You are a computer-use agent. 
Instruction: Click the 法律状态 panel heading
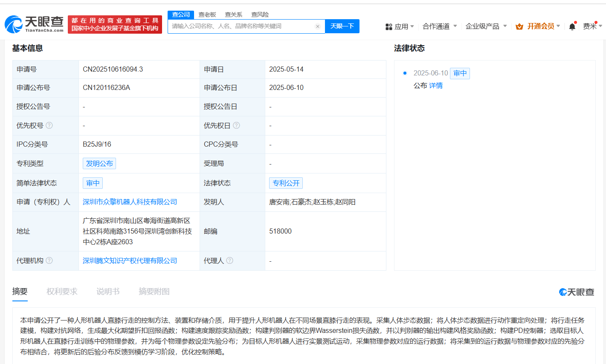[x=409, y=48]
